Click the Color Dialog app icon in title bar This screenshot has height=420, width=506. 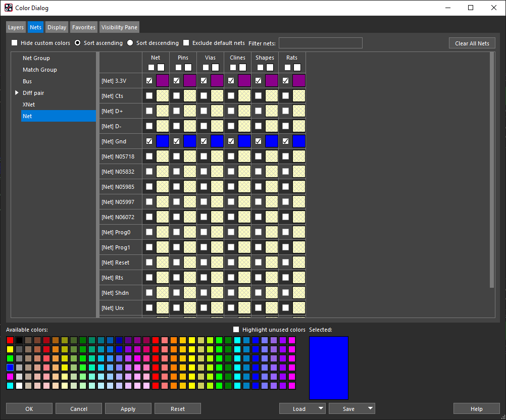pyautogui.click(x=9, y=8)
